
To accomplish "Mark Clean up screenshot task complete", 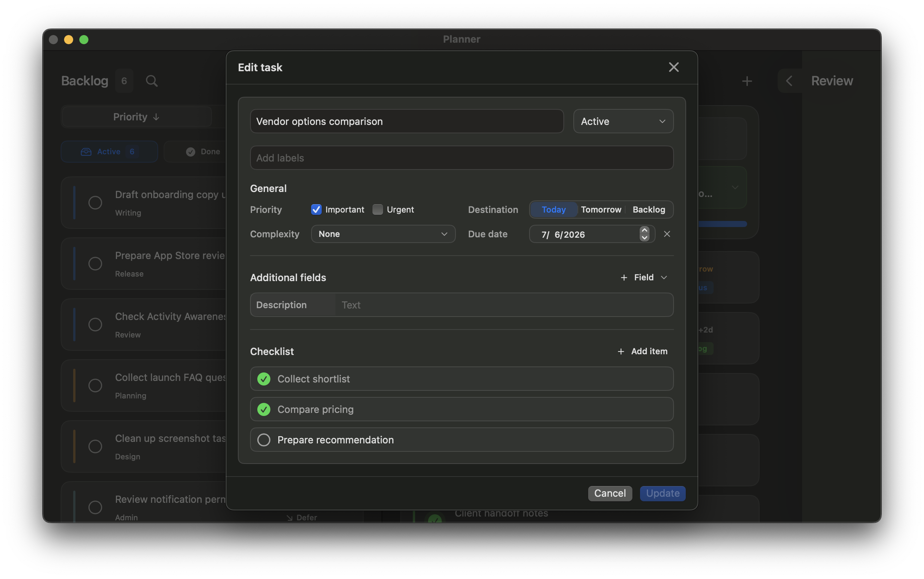I will [x=95, y=446].
